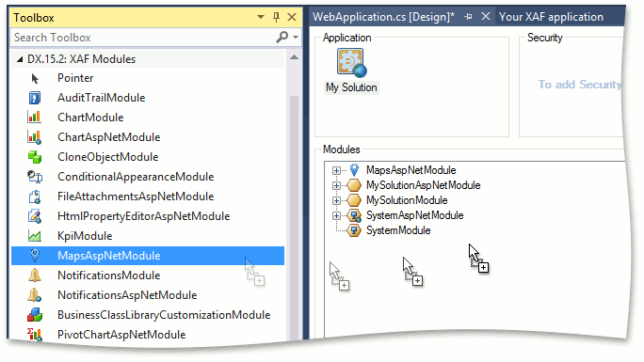Select MySolutionAspNetModule label in Modules tree

click(x=424, y=185)
